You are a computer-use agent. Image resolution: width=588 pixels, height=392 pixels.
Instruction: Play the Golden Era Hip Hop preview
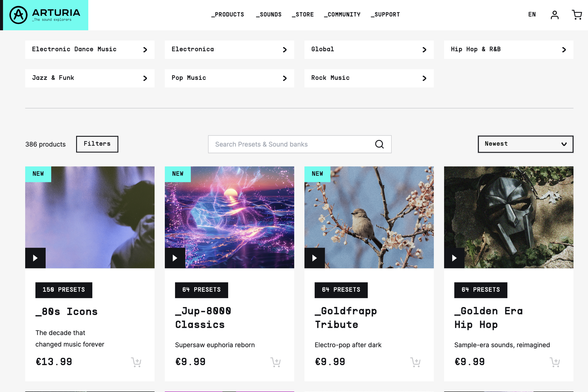[x=454, y=258]
